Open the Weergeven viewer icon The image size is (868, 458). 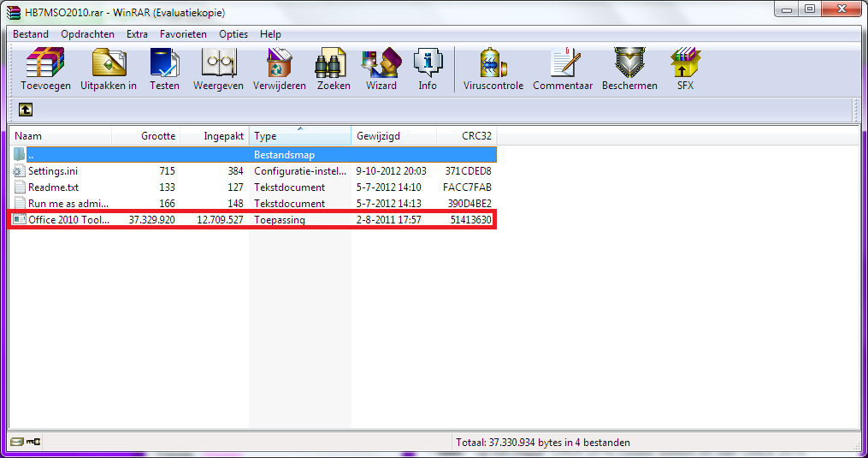(x=219, y=62)
